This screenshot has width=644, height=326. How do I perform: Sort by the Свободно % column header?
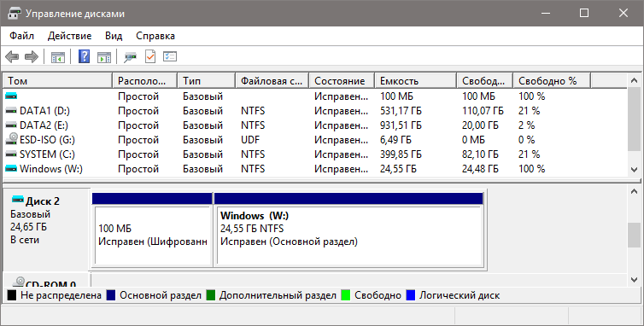552,81
